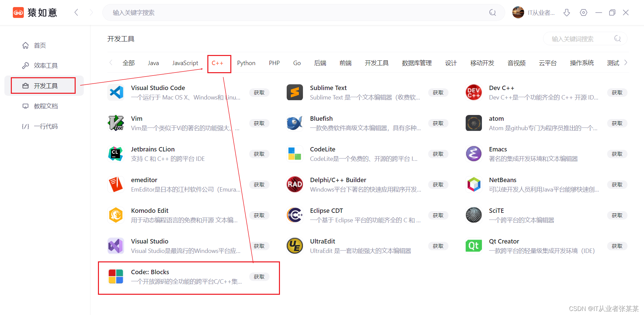The width and height of the screenshot is (644, 315).
Task: Click the Visual Studio Code icon
Action: [116, 92]
